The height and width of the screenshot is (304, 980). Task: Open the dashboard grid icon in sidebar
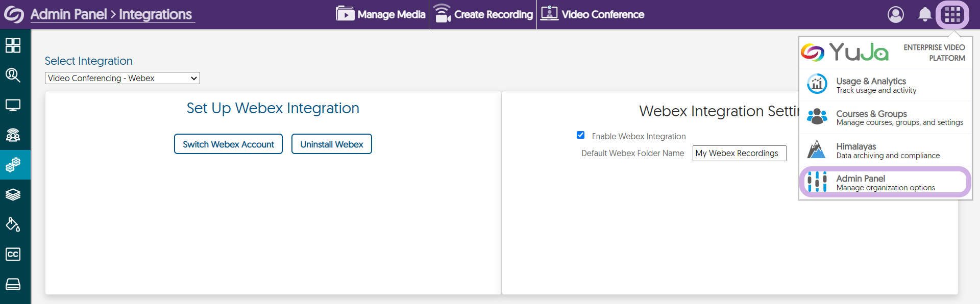point(13,45)
